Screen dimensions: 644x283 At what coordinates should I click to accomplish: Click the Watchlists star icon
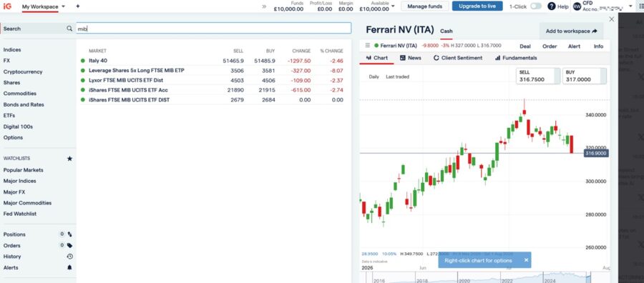point(69,159)
